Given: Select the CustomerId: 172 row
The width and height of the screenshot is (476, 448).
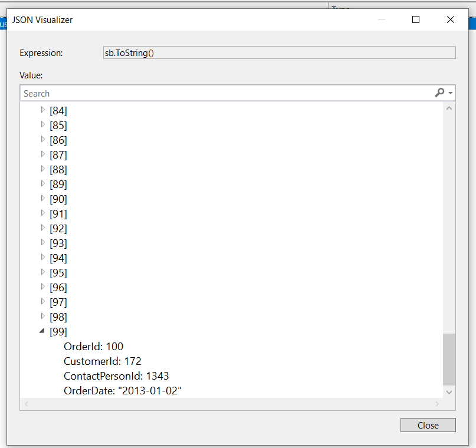Looking at the screenshot, I should tap(103, 361).
